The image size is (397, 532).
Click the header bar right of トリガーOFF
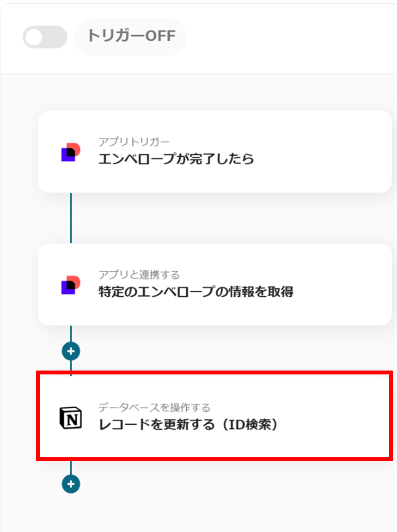(x=292, y=37)
